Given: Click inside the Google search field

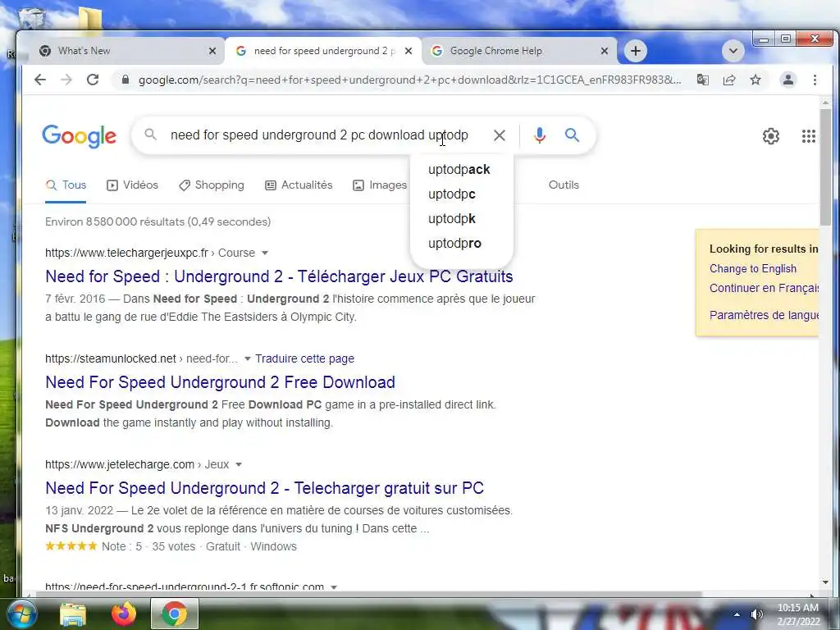Looking at the screenshot, I should pyautogui.click(x=319, y=135).
